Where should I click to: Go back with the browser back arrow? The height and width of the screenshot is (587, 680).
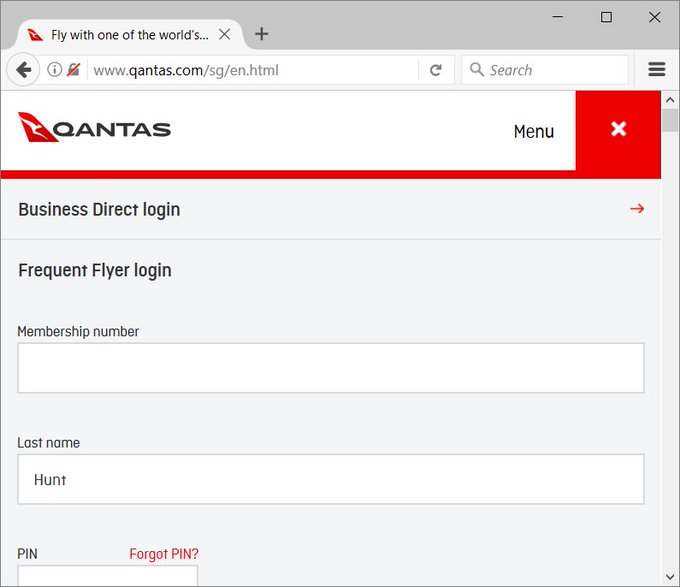pyautogui.click(x=23, y=70)
